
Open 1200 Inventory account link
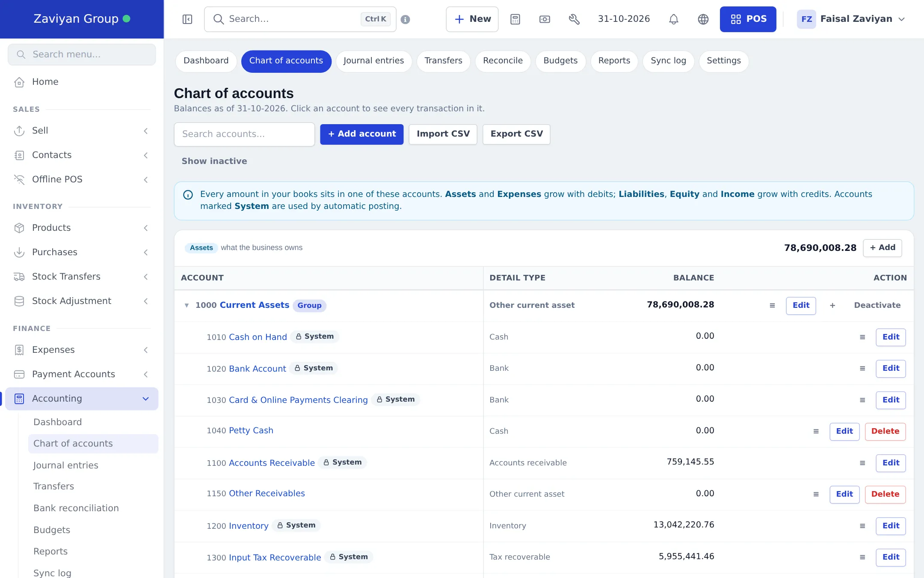click(249, 526)
